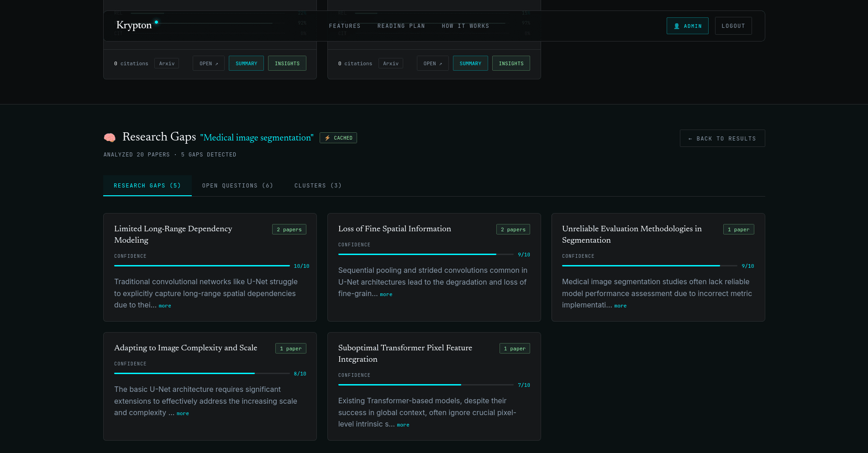This screenshot has height=453, width=868.
Task: Expand 'more' in Unreliable Evaluation Methodologies card
Action: point(620,306)
